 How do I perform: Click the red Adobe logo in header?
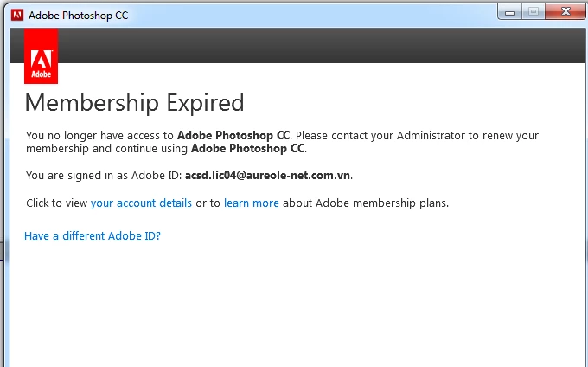click(41, 56)
